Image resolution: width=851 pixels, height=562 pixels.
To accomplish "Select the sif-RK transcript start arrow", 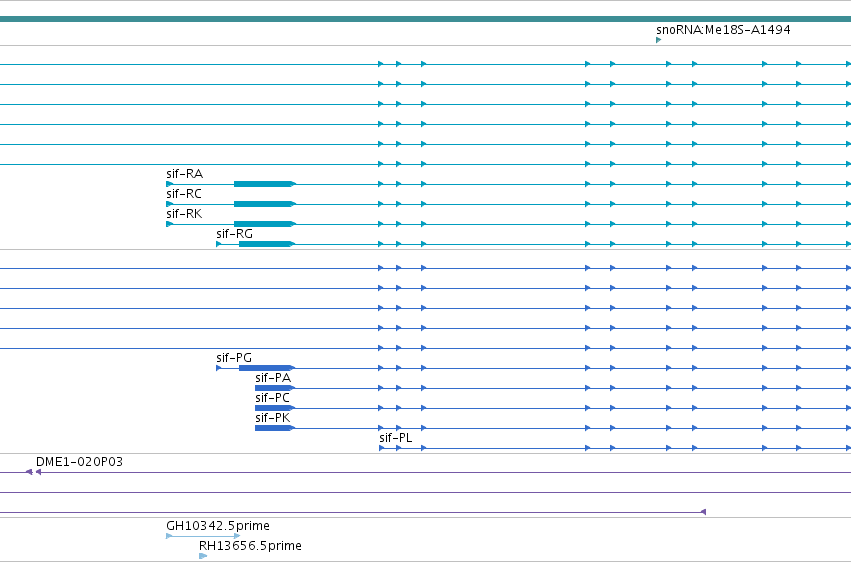I will tap(169, 224).
